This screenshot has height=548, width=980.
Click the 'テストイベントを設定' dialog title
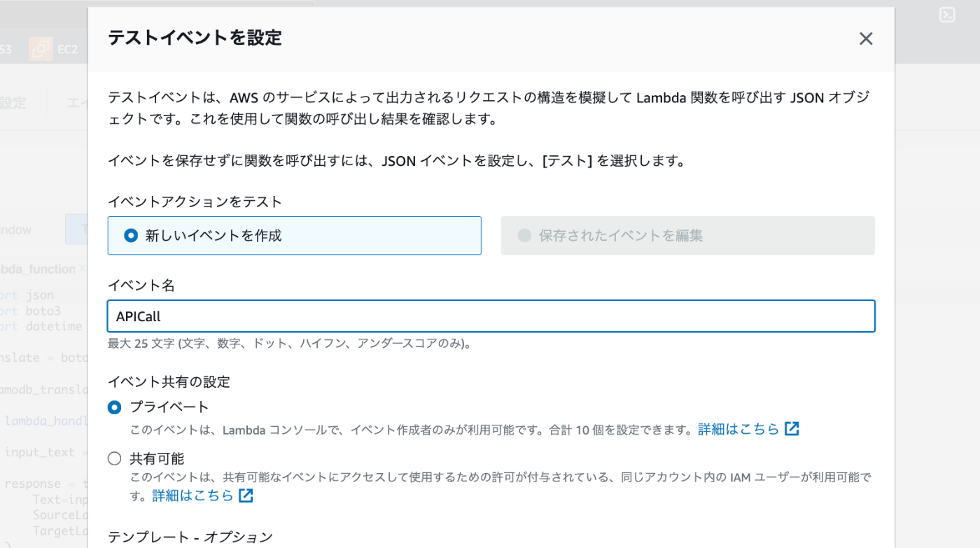click(195, 38)
